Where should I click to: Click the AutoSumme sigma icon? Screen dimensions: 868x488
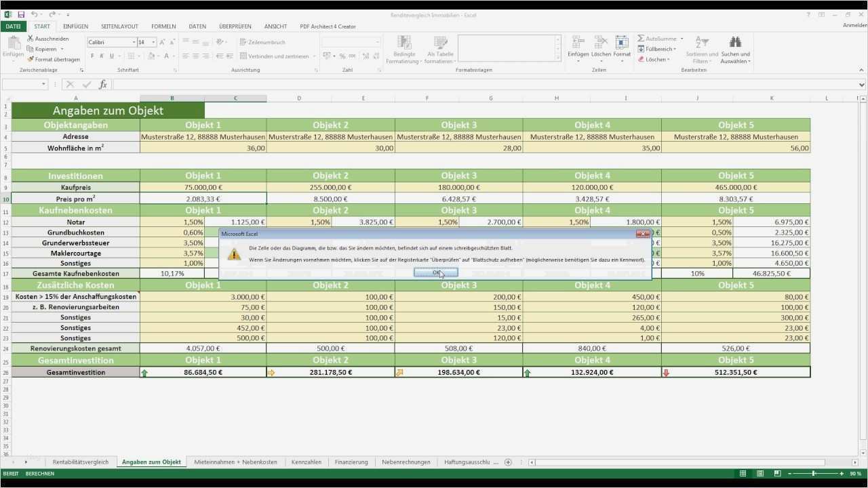click(x=641, y=39)
